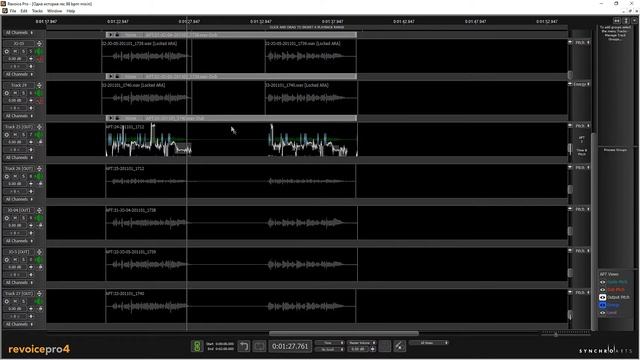
Task: Click the green level meter of Track 29
Action: 39,93
